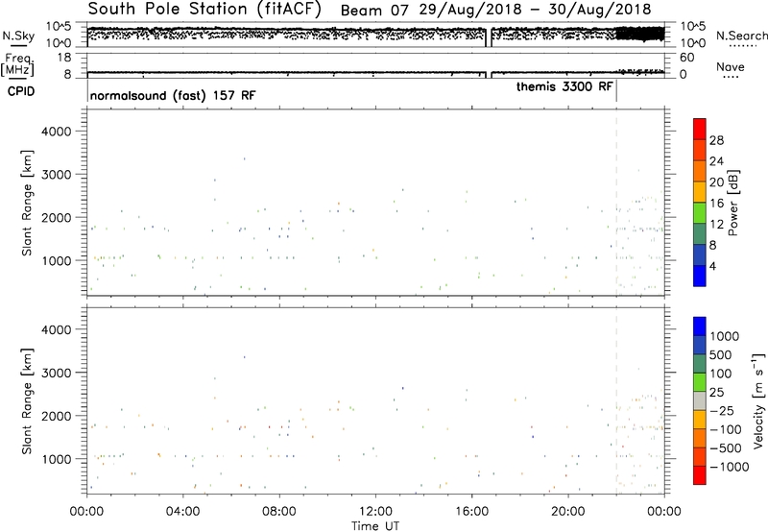768x532 pixels.
Task: Click 'Slant Range [km]' label of velocity panel
Action: pos(27,401)
